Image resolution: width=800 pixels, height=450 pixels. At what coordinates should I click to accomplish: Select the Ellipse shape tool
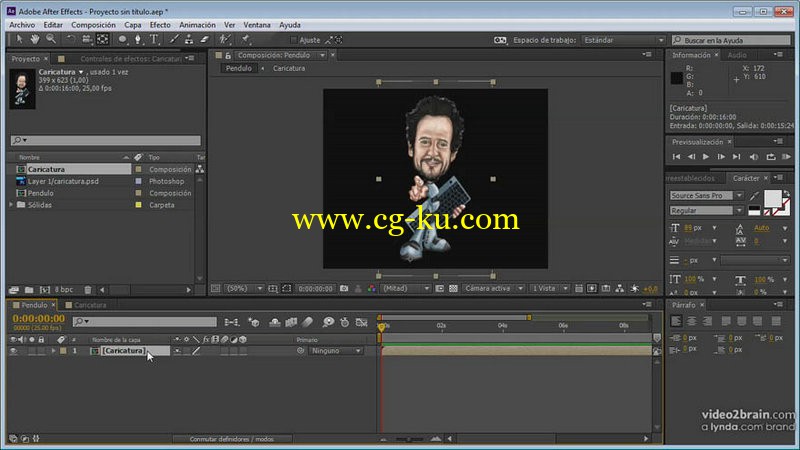(122, 39)
